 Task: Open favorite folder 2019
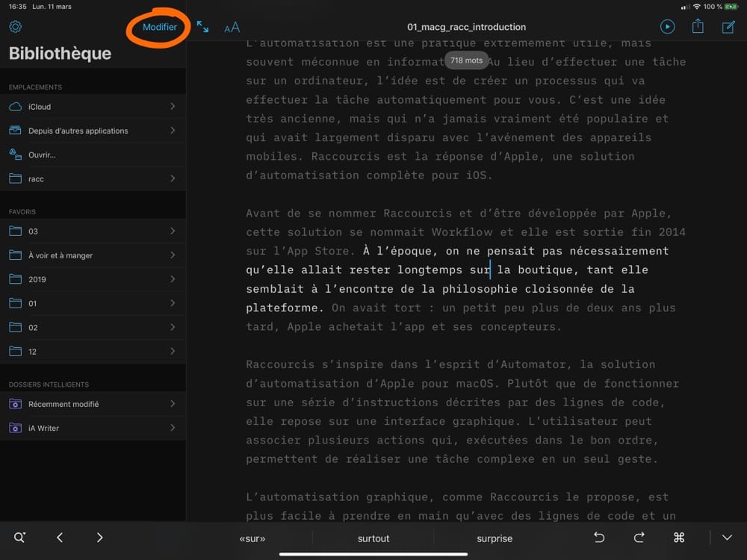pyautogui.click(x=93, y=279)
